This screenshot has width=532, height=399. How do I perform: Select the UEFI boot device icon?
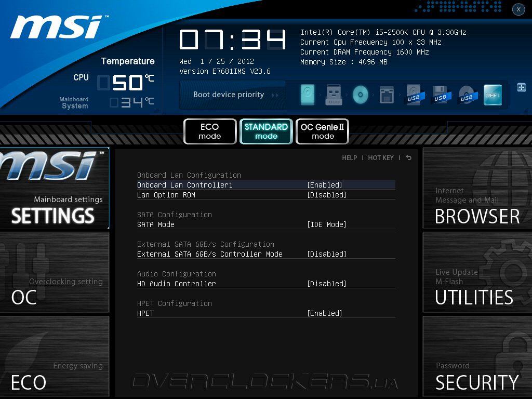pyautogui.click(x=493, y=95)
